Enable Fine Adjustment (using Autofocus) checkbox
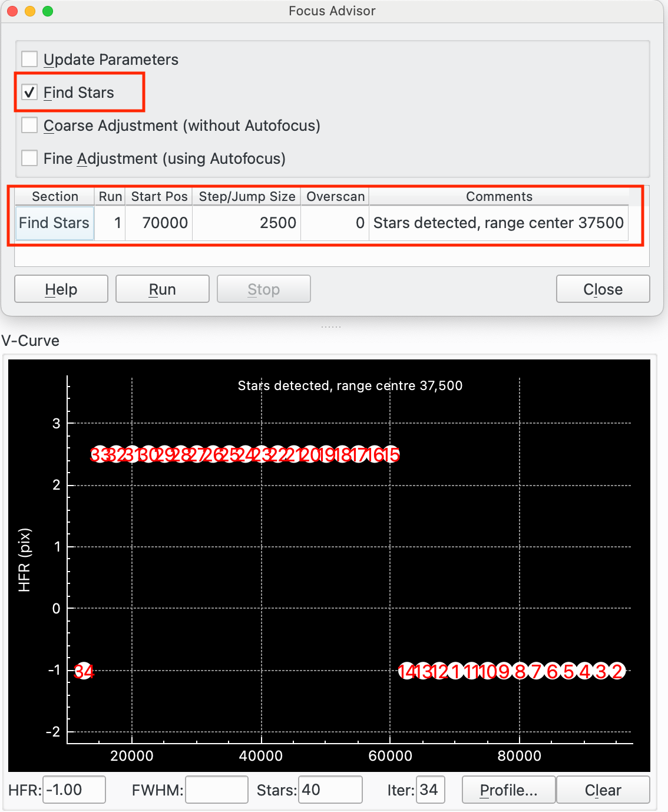Screen dimensions: 668x812 (29, 159)
